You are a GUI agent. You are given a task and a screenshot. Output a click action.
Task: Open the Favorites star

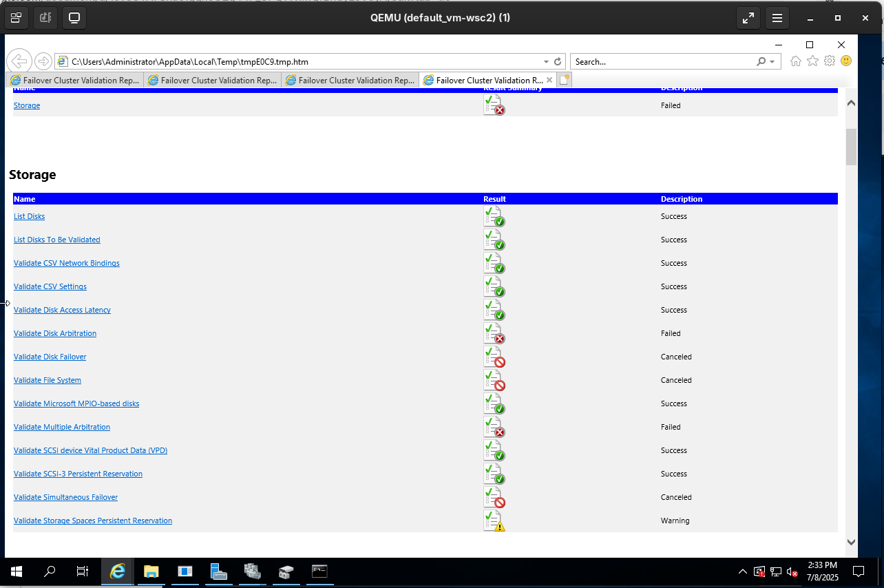[x=812, y=61]
